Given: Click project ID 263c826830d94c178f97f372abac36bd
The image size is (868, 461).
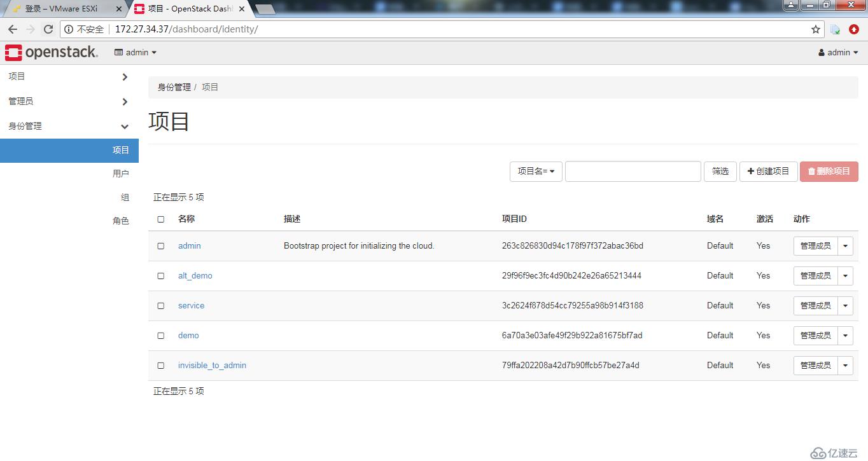Looking at the screenshot, I should click(573, 246).
